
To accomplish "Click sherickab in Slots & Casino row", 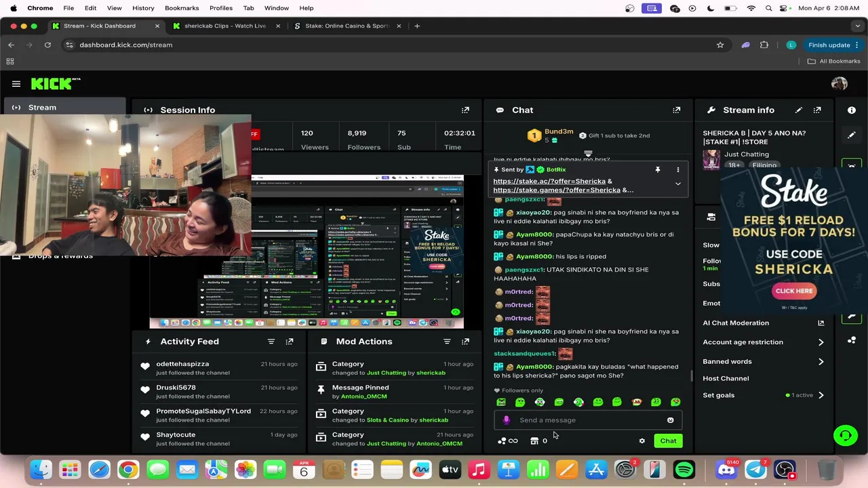I will tap(433, 420).
